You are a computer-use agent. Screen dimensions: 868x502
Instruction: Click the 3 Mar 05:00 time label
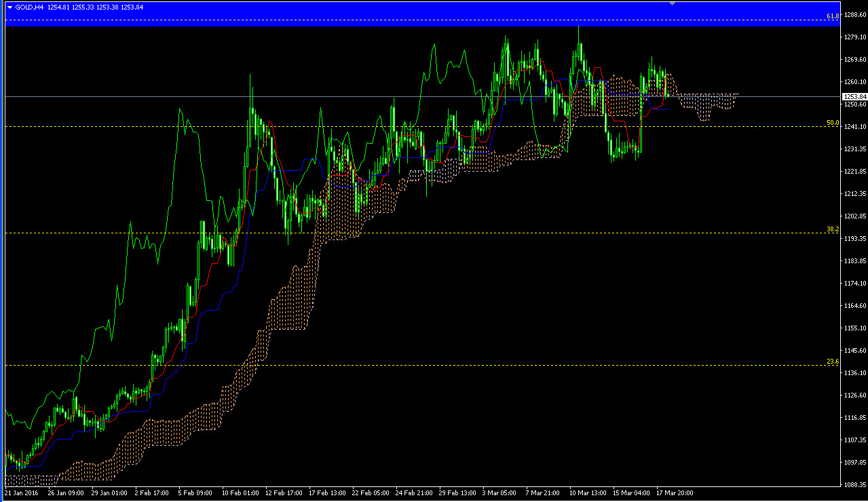499,493
